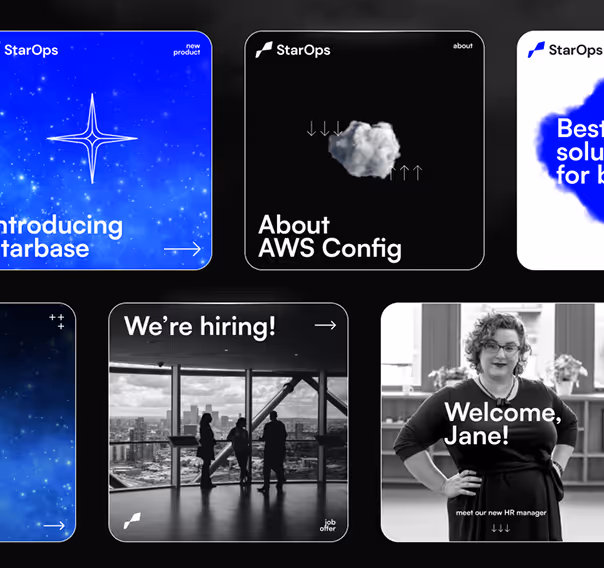This screenshot has width=604, height=568.
Task: Open the "About AWS Config" title
Action: (x=329, y=237)
